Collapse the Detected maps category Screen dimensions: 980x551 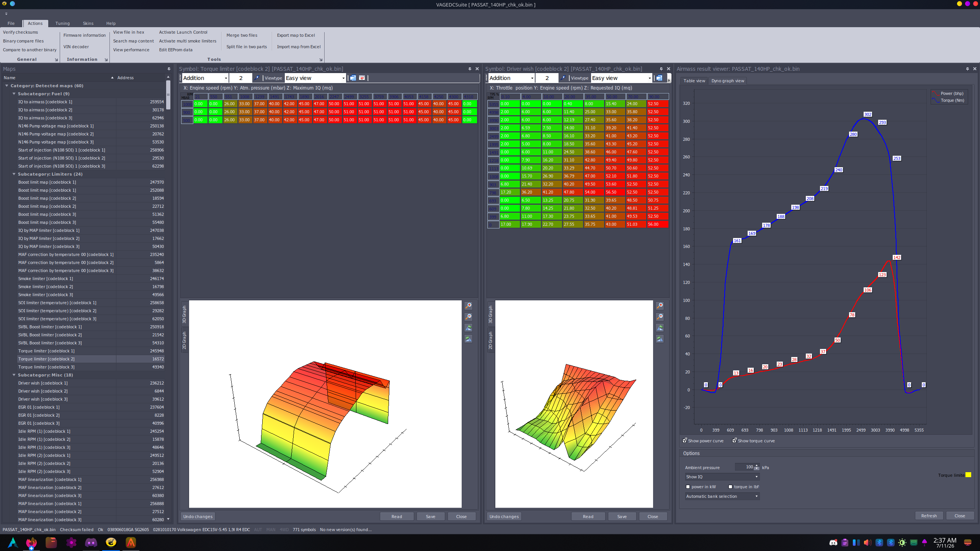tap(7, 86)
